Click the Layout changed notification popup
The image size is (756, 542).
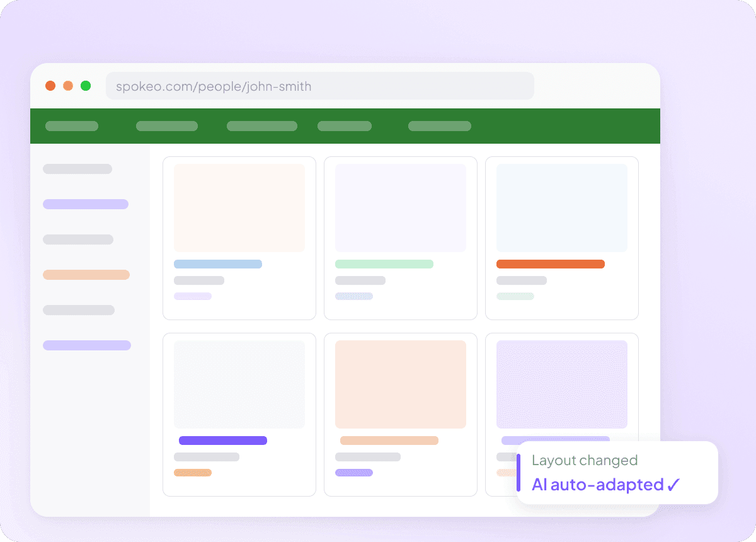tap(617, 473)
